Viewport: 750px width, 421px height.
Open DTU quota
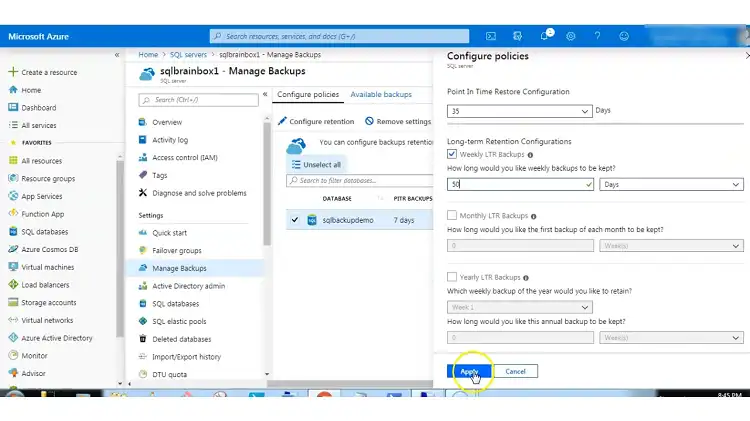[x=163, y=374]
